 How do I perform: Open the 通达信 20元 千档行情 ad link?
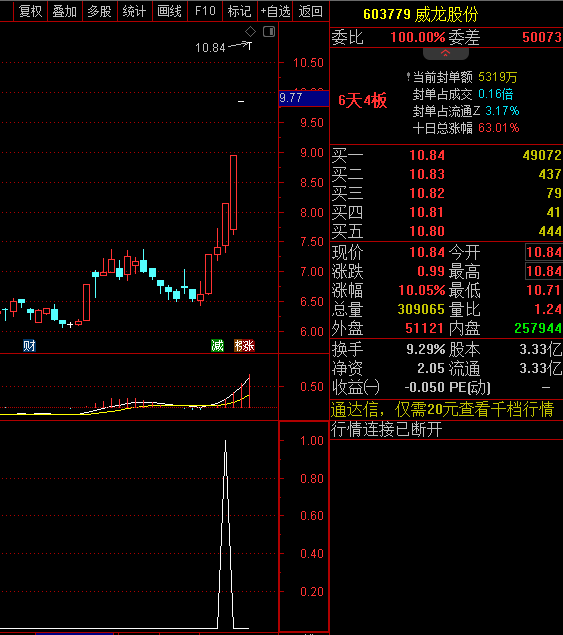(x=442, y=409)
